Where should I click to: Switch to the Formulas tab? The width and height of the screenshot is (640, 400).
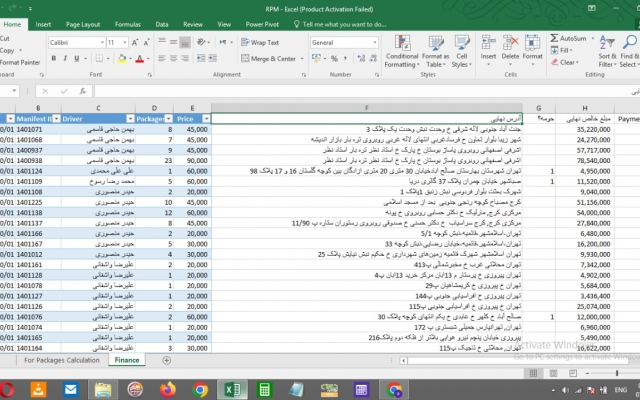(x=128, y=24)
